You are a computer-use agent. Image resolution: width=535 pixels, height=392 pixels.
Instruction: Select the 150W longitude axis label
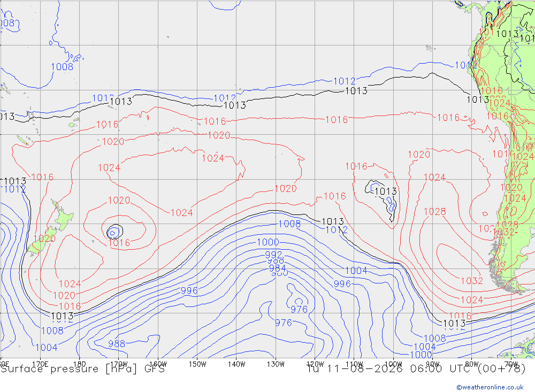click(197, 364)
